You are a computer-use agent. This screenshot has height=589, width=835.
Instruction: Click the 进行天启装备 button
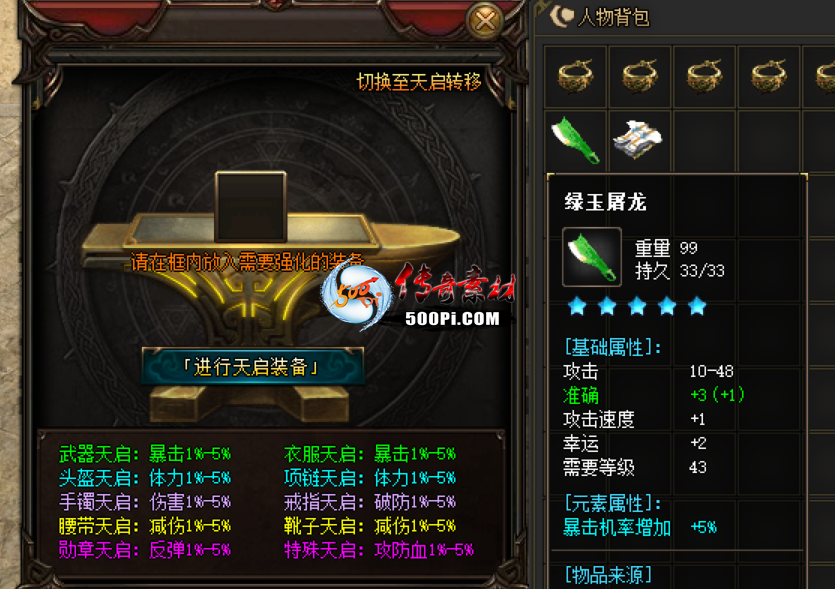point(253,366)
